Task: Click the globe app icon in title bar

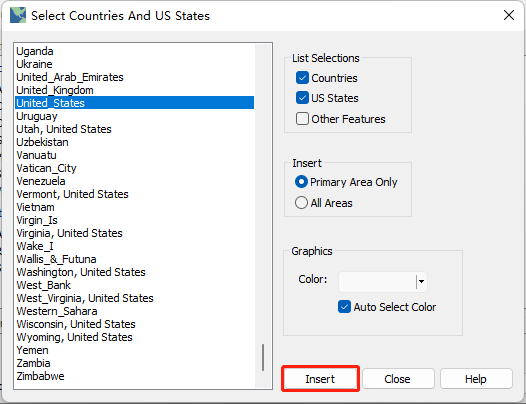Action: tap(18, 15)
